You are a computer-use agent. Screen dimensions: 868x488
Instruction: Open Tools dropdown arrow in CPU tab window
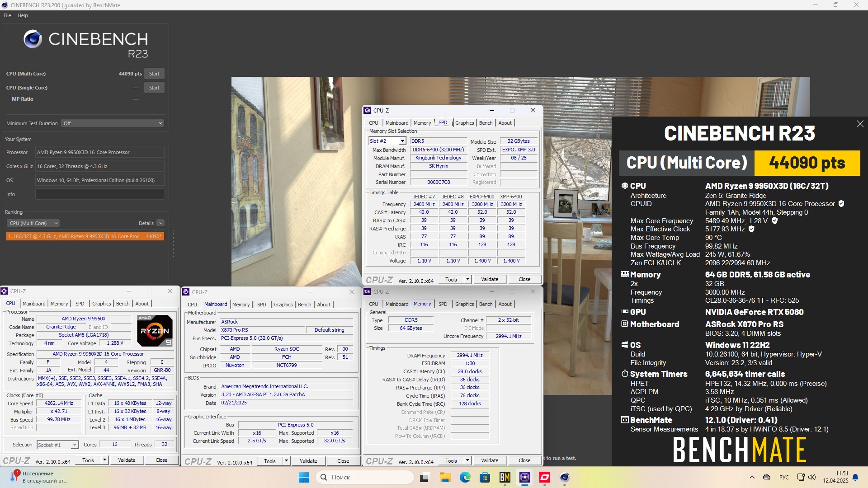click(104, 460)
